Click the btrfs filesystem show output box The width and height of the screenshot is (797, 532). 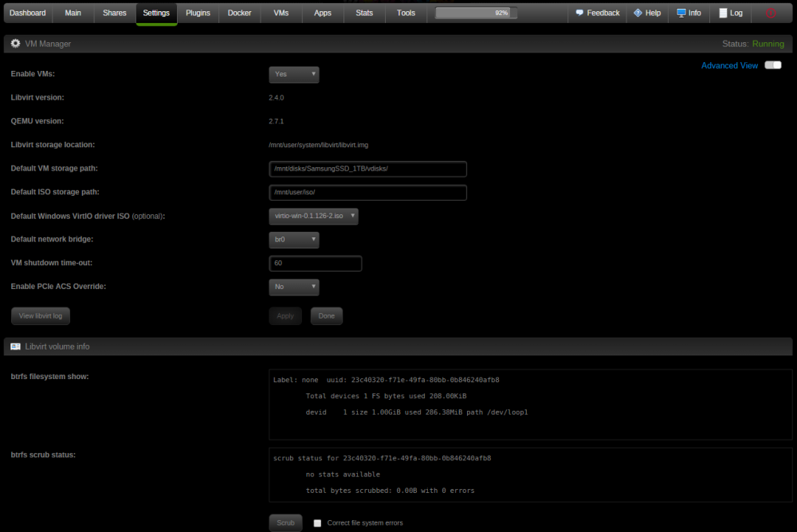click(x=530, y=405)
